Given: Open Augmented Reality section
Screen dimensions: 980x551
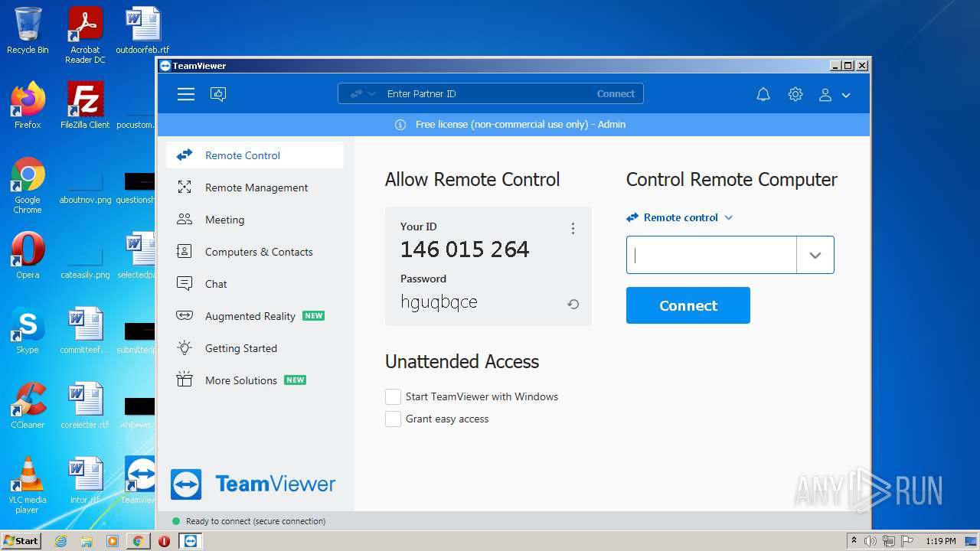Looking at the screenshot, I should pos(255,316).
